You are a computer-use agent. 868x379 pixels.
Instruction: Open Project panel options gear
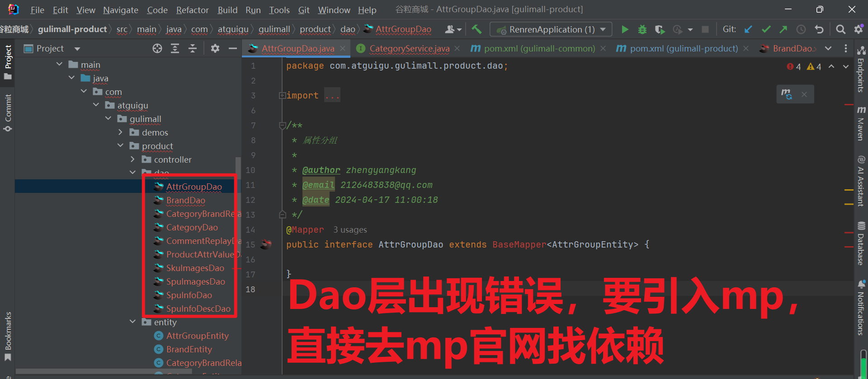tap(215, 48)
